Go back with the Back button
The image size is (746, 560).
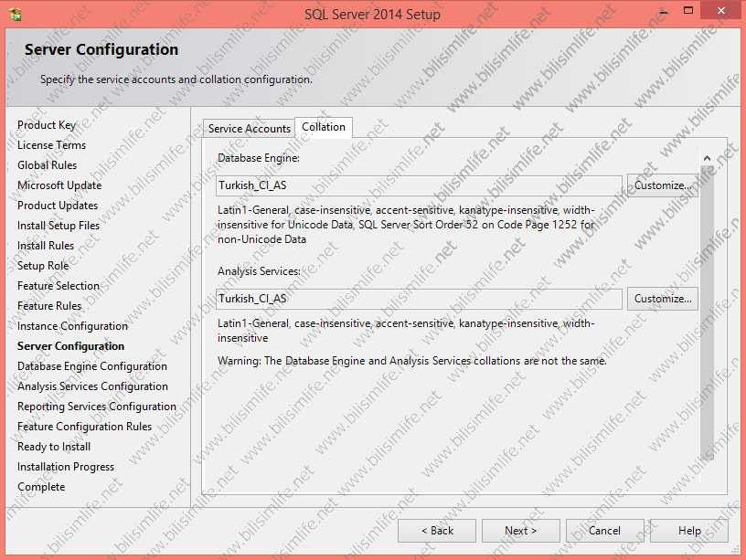(x=437, y=531)
